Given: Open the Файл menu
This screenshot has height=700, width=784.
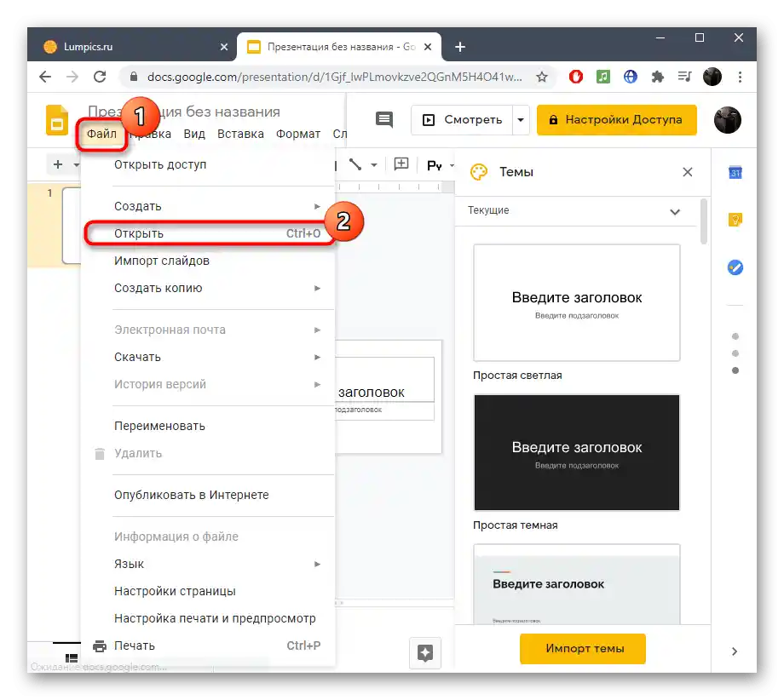Looking at the screenshot, I should [x=101, y=134].
